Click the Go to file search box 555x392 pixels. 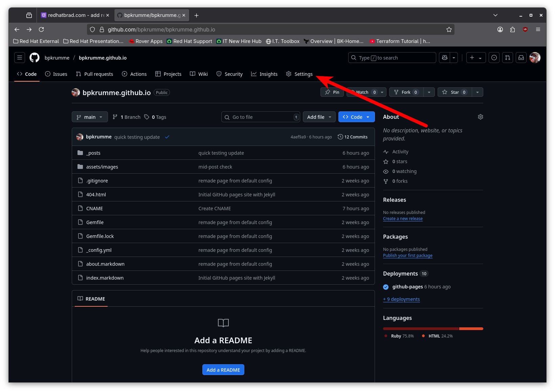(x=261, y=117)
